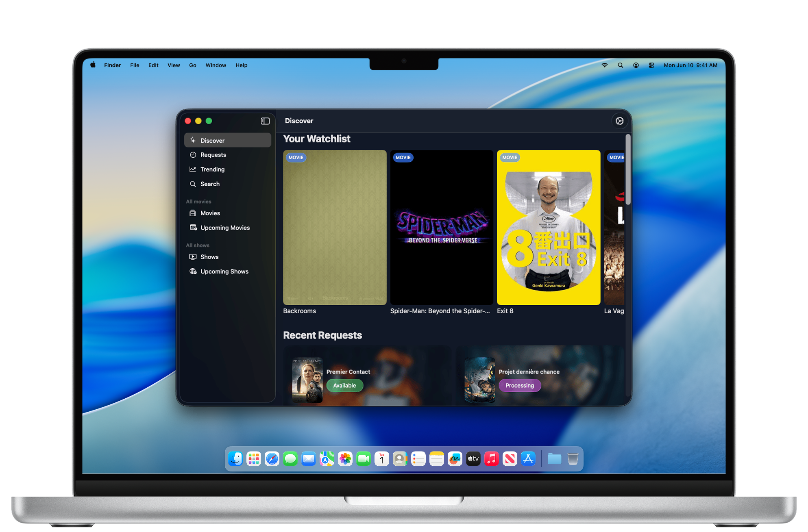Click the Available status on Premier Contact
The height and width of the screenshot is (532, 808).
click(344, 386)
